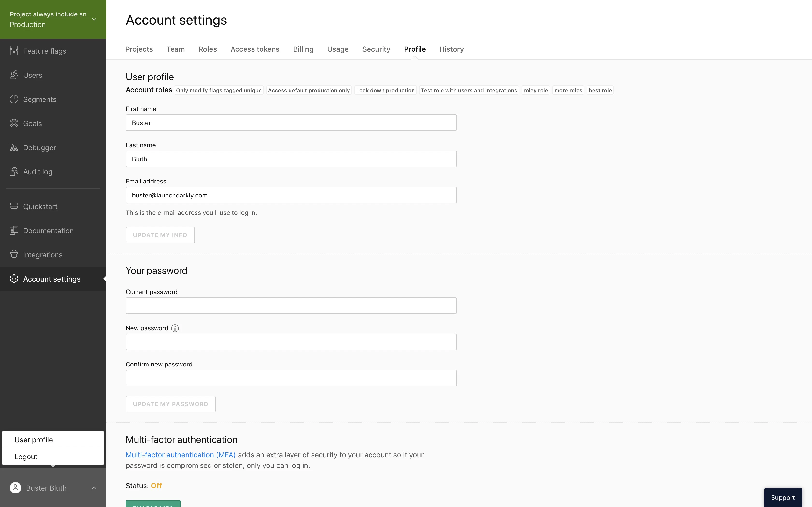Expand the Production project switcher
This screenshot has width=812, height=507.
(x=94, y=19)
